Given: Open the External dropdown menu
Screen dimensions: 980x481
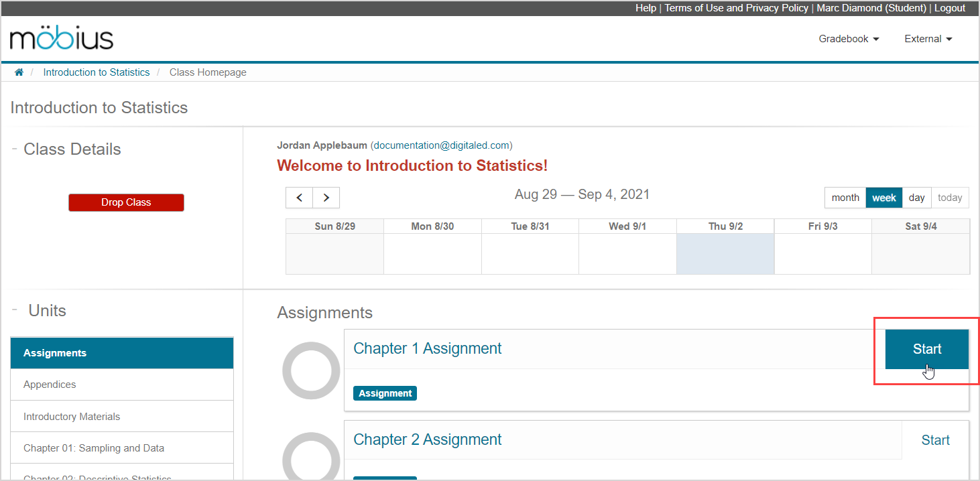Looking at the screenshot, I should click(x=928, y=39).
